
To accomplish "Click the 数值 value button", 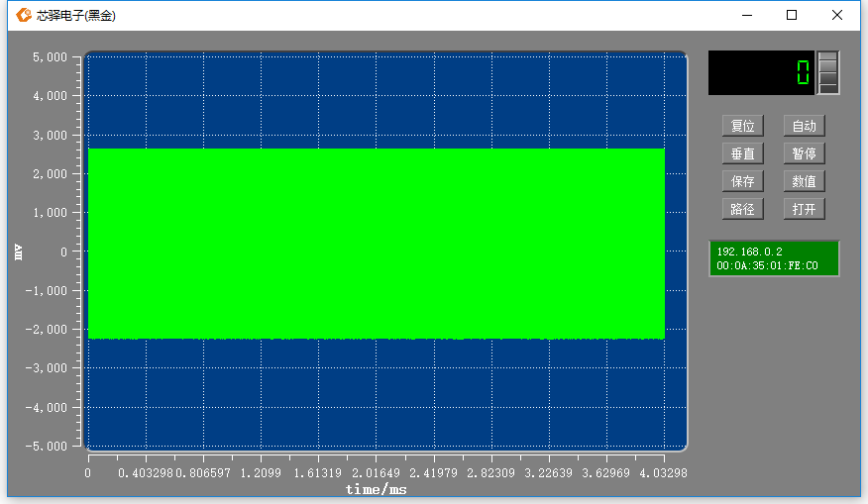I will point(804,181).
